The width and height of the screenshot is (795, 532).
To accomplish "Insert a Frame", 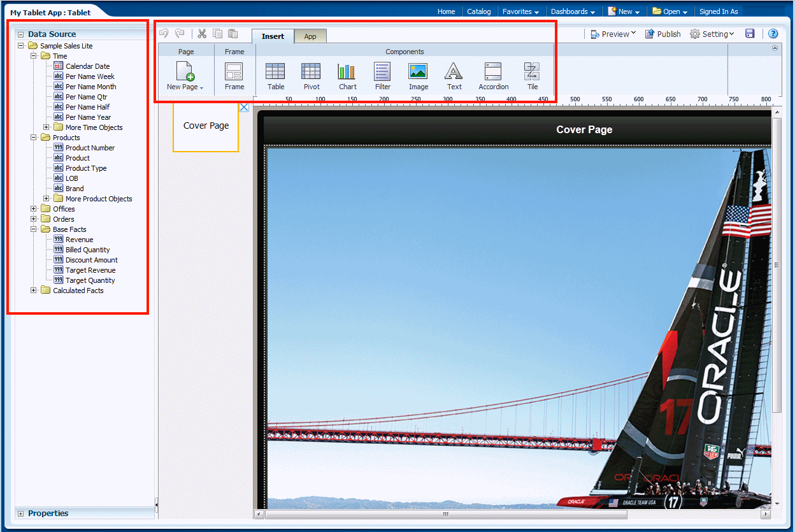I will click(x=234, y=76).
